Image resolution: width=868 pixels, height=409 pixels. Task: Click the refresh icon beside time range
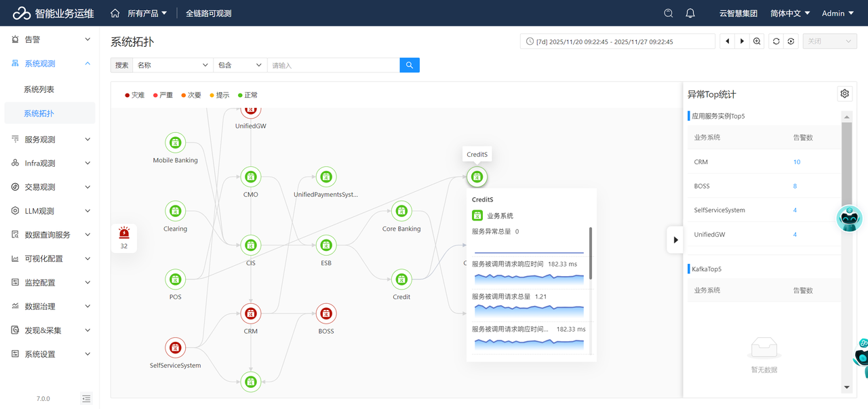776,41
